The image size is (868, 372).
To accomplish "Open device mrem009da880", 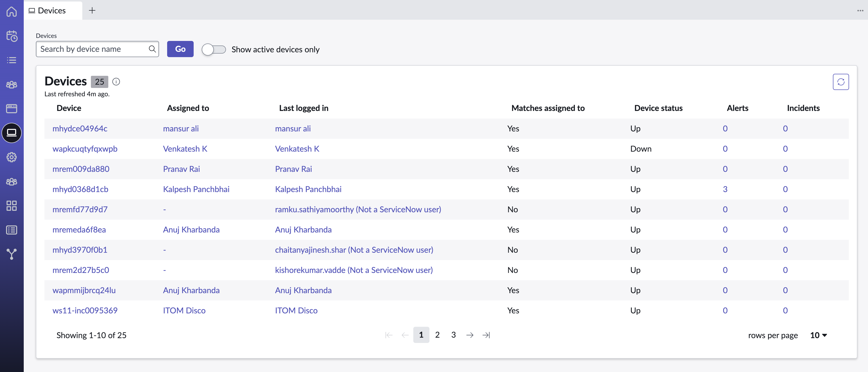I will tap(81, 169).
